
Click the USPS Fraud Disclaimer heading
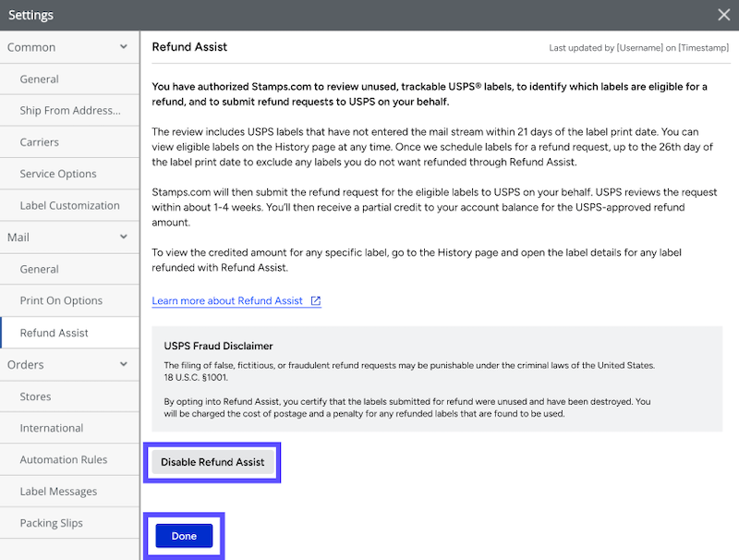click(218, 346)
